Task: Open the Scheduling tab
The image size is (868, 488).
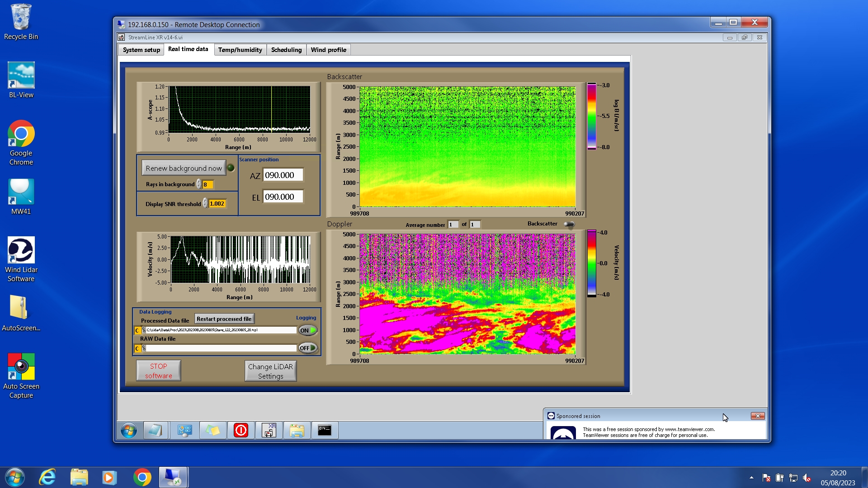Action: pyautogui.click(x=286, y=50)
